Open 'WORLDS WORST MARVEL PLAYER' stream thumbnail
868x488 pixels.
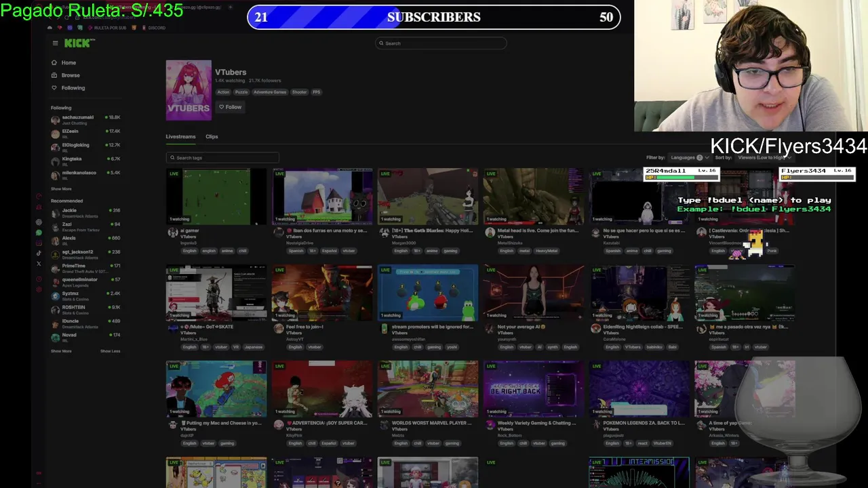[x=428, y=388]
